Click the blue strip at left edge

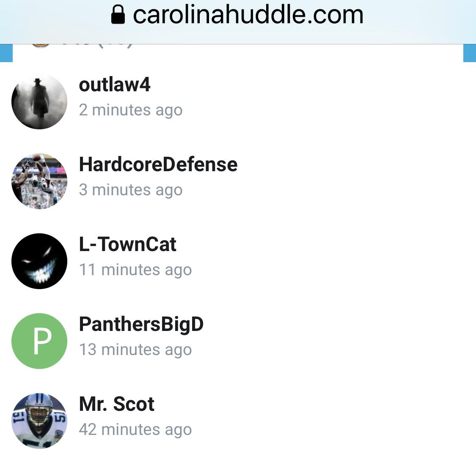(x=6, y=53)
